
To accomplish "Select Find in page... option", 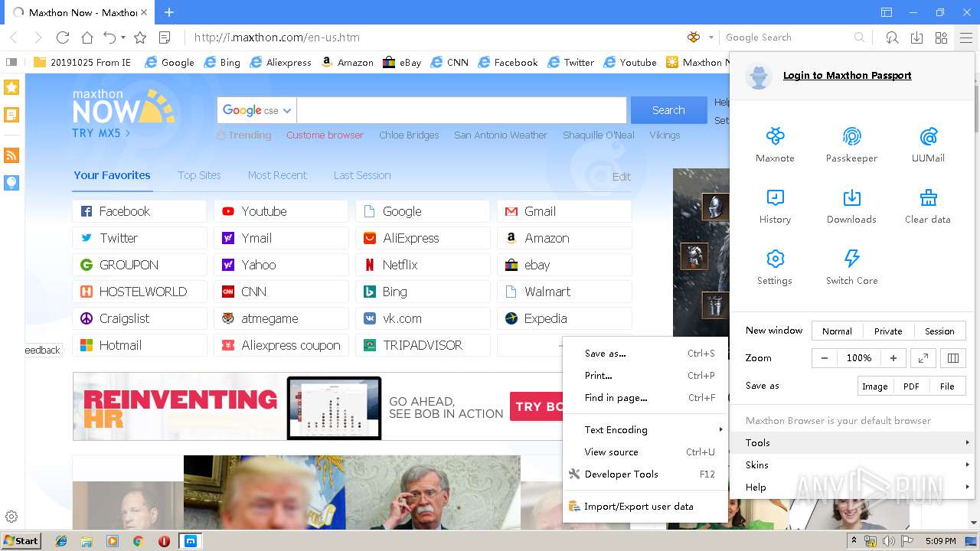I will 645,398.
